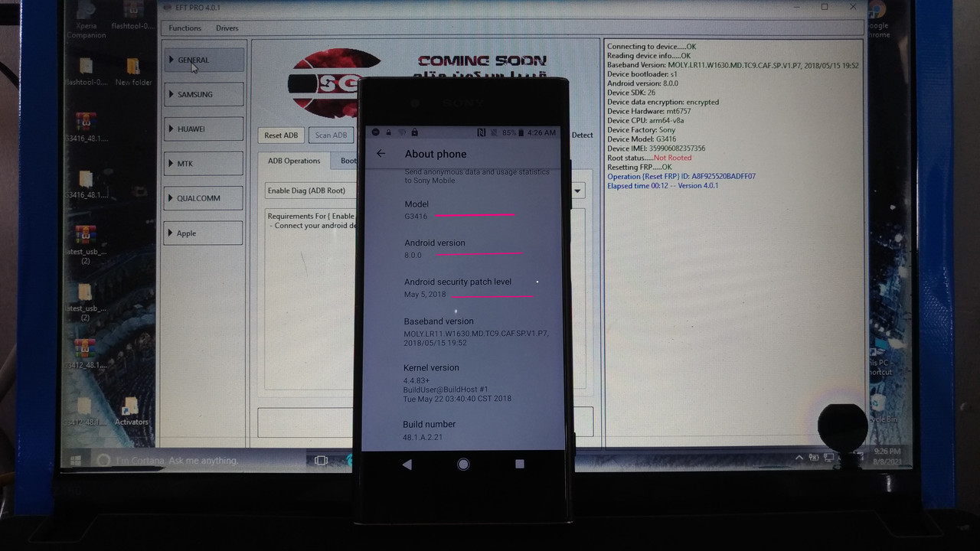
Task: Select the New folder desktop icon
Action: pos(133,72)
